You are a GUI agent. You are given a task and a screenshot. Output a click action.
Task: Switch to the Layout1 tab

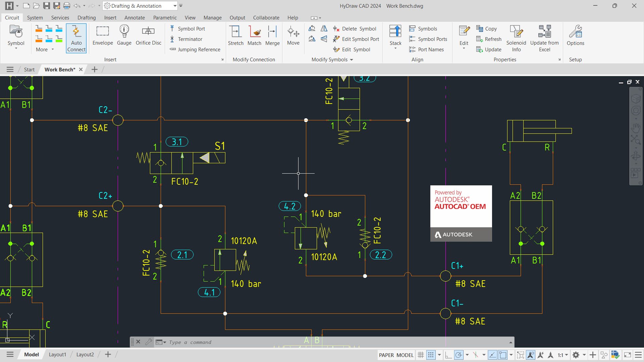[x=57, y=355]
